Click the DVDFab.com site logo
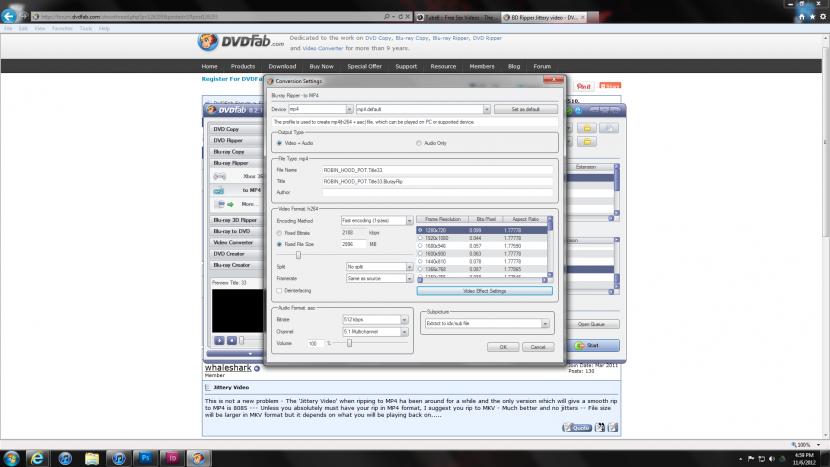 241,41
